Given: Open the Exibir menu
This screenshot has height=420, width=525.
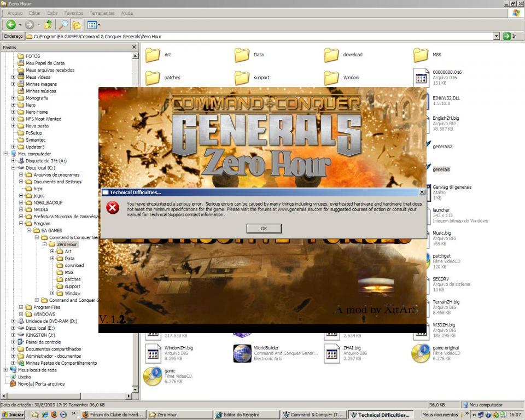Looking at the screenshot, I should pyautogui.click(x=52, y=13).
